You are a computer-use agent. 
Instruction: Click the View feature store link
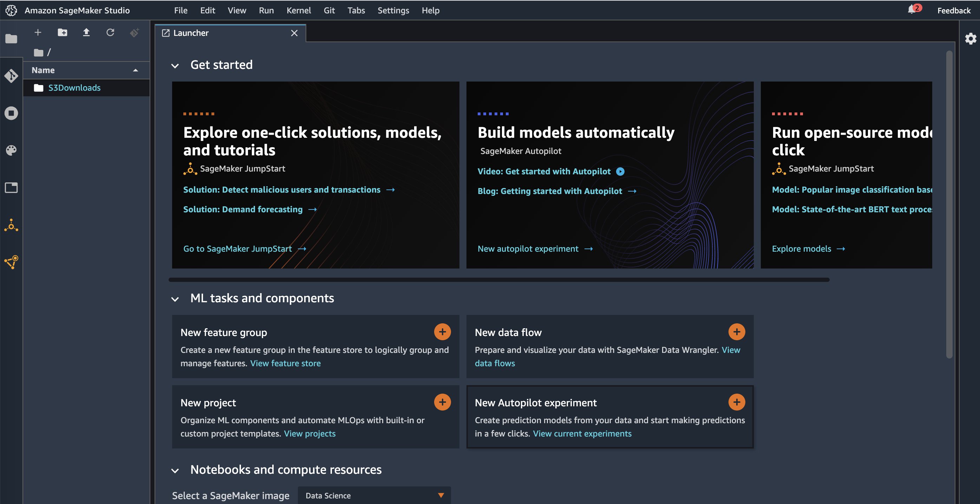click(285, 363)
